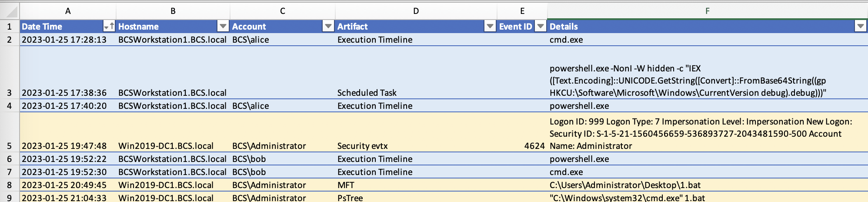Screen dimensions: 868x202
Task: Open the Date Time sort filter dropdown
Action: (109, 27)
